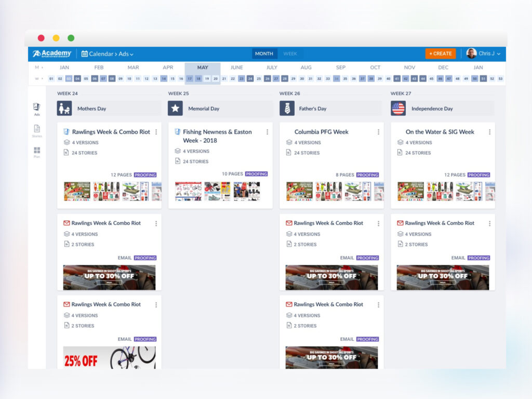The width and height of the screenshot is (532, 399).
Task: Select the Memorial Day star icon
Action: (175, 108)
